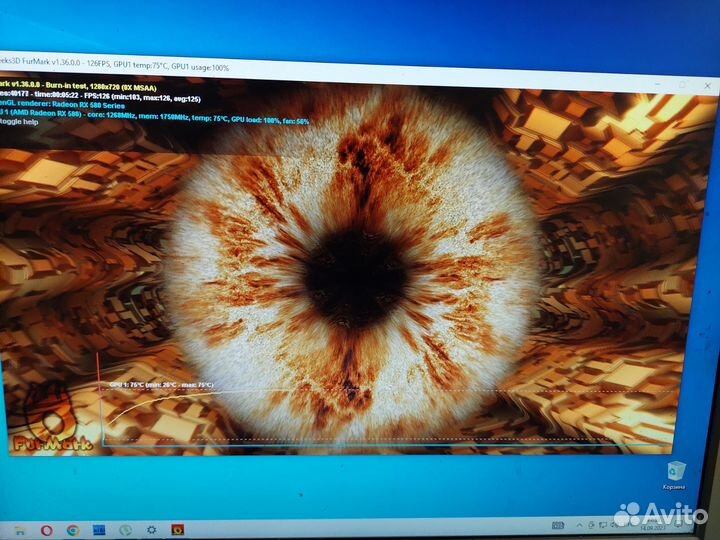Open the Opera browser in taskbar
Viewport: 720px width, 540px height.
[47, 529]
